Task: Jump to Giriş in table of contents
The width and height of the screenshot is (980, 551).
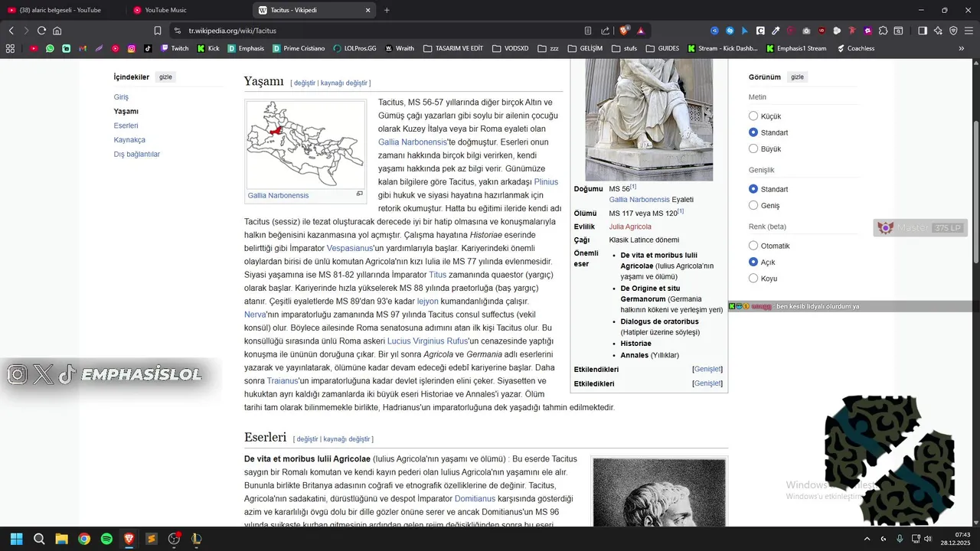Action: tap(121, 97)
